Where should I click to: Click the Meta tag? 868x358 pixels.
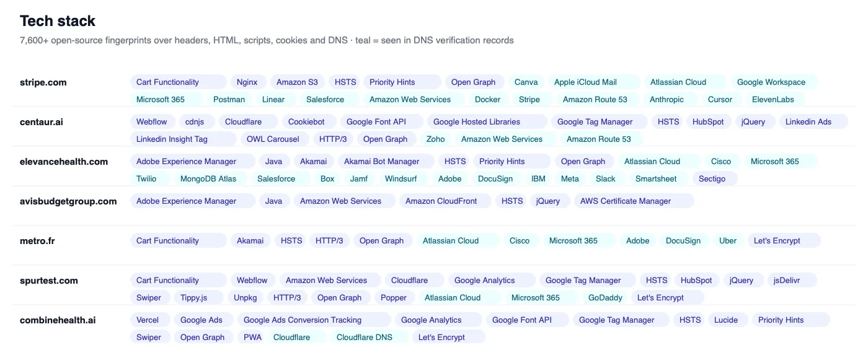click(570, 179)
